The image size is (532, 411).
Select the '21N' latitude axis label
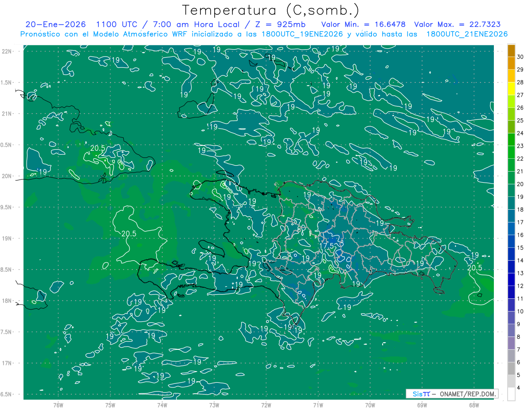[7, 114]
